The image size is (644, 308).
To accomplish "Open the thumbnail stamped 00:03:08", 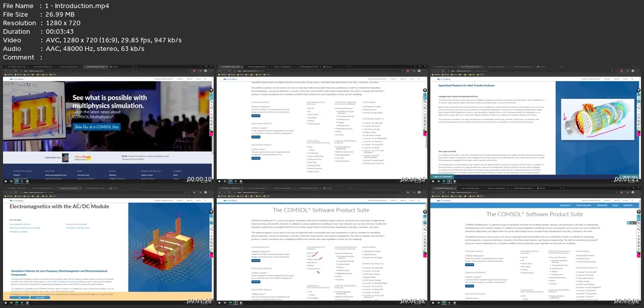I will coord(535,245).
